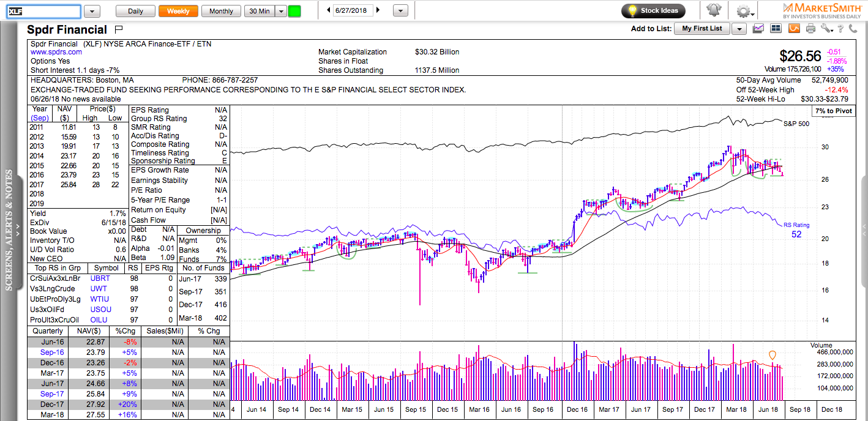The width and height of the screenshot is (868, 421).
Task: Click the $26.56 current price
Action: (800, 56)
